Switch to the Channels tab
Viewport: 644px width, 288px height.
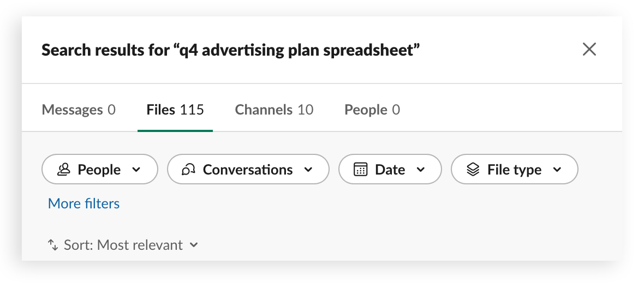tap(274, 110)
